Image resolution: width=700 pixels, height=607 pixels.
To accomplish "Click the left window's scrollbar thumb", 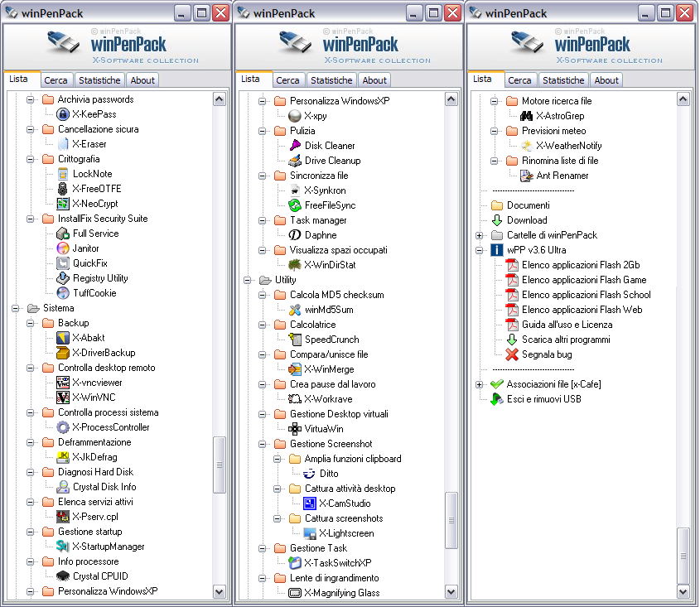I will 220,465.
